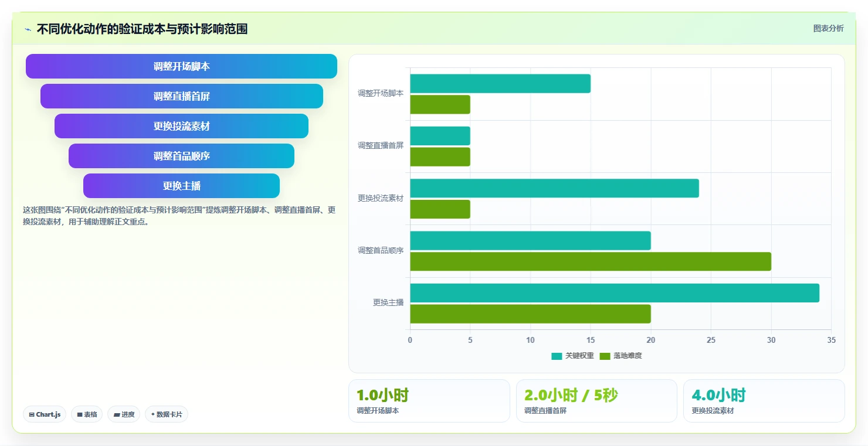Select the 调整直播首屏 funnel stage
The width and height of the screenshot is (868, 446).
point(182,96)
